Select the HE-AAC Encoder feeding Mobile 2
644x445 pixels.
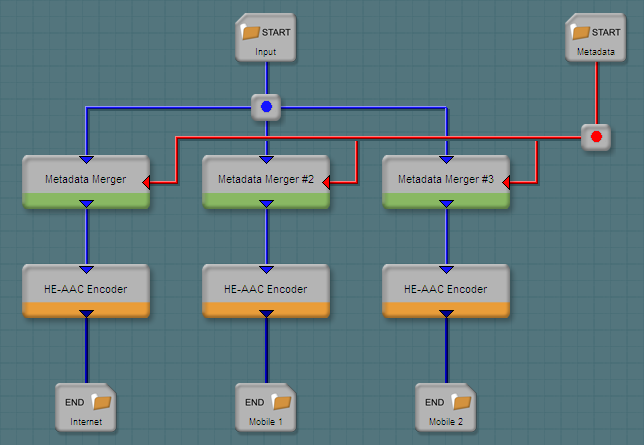[x=446, y=288]
